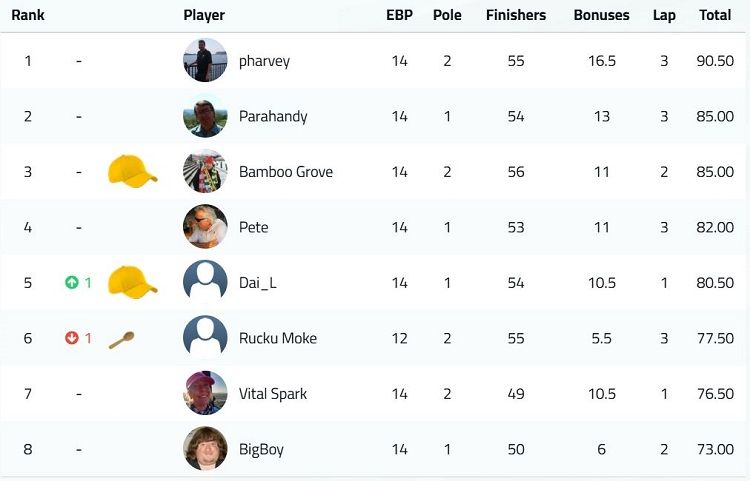Image resolution: width=750 pixels, height=481 pixels.
Task: Open the pharvey player name link
Action: (x=265, y=61)
